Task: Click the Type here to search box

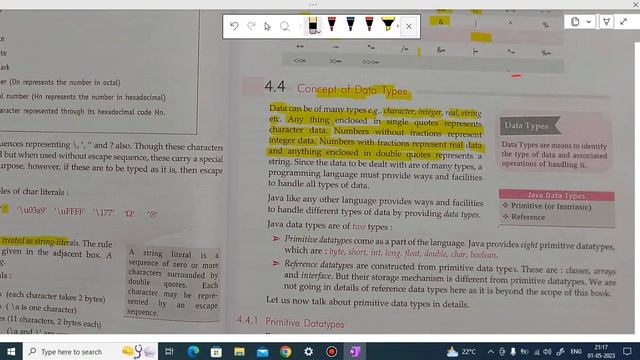Action: point(91,351)
